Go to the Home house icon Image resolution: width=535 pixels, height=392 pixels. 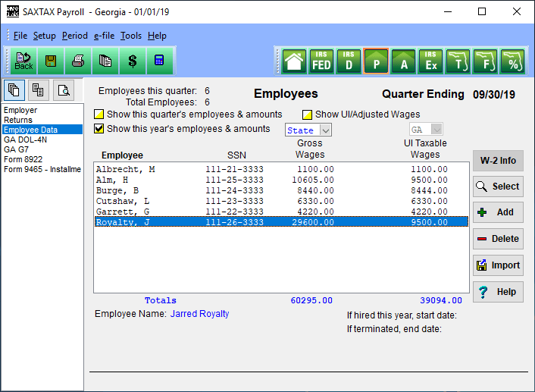coord(294,61)
